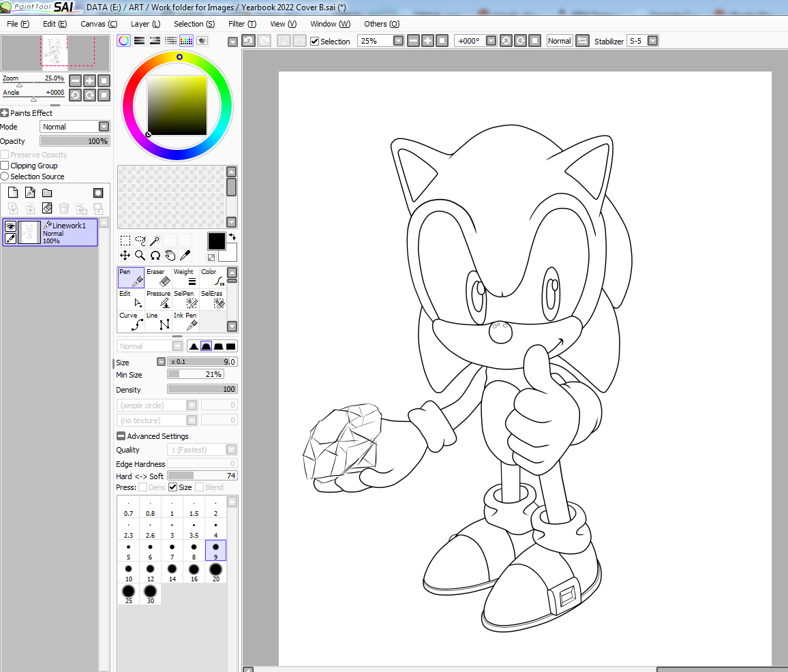
Task: Show the color wheel panel
Action: coord(123,41)
